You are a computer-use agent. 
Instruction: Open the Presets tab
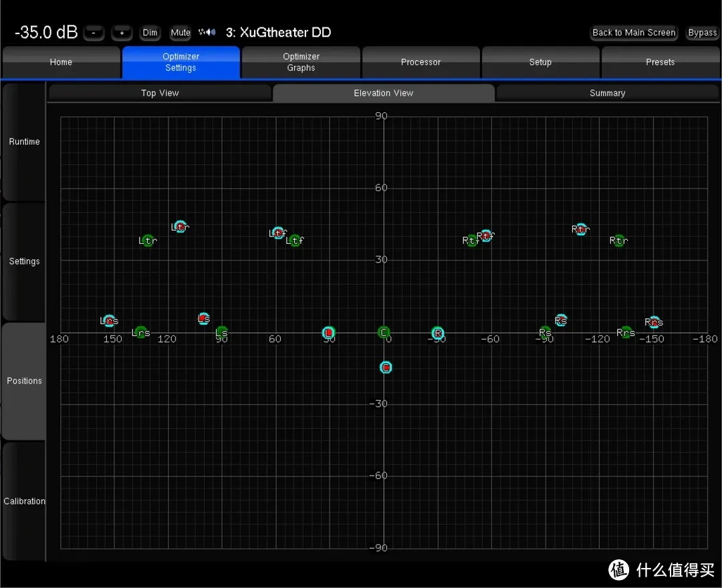[660, 62]
